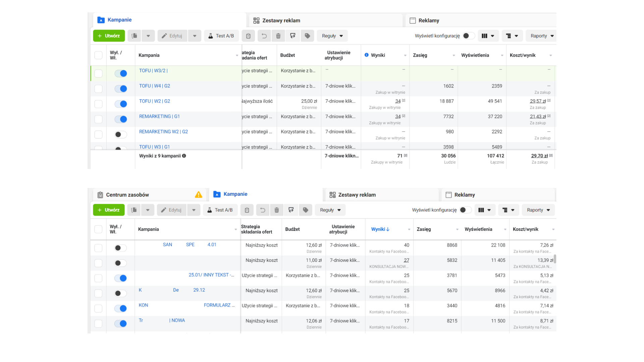The width and height of the screenshot is (644, 362).
Task: Click the clipboard icon in upper toolbar
Action: click(x=248, y=36)
